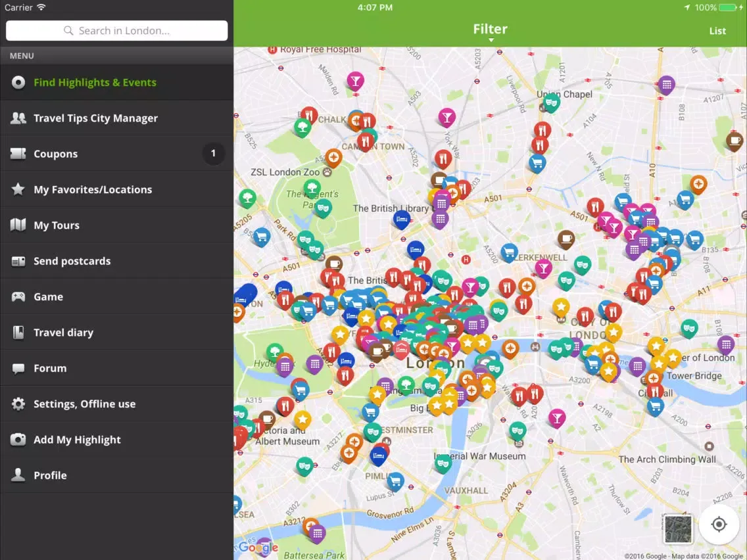This screenshot has height=560, width=747.
Task: Toggle satellite map thumbnail
Action: (x=678, y=528)
